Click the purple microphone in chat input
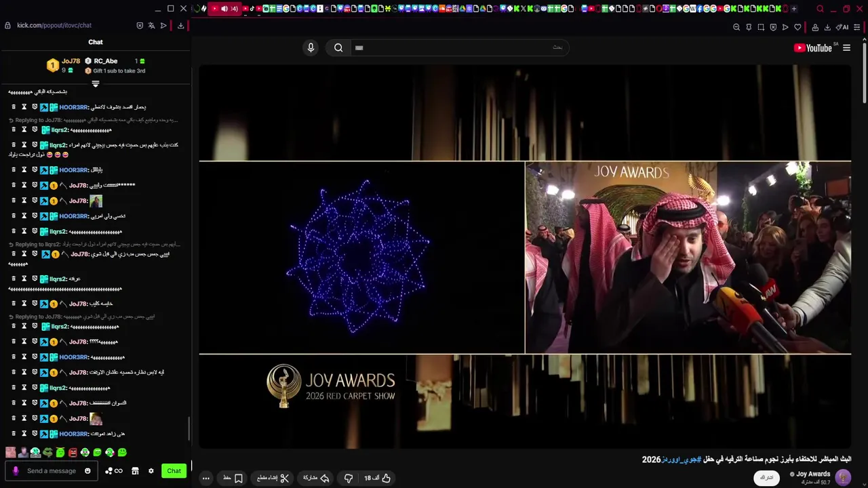Image resolution: width=868 pixels, height=488 pixels. click(16, 471)
